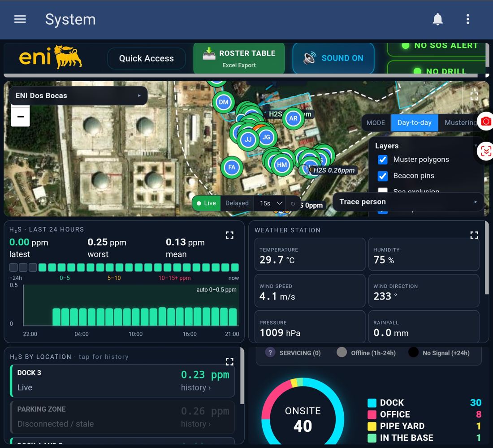This screenshot has width=493, height=448.
Task: Expand the Weather Station panel
Action: (474, 235)
